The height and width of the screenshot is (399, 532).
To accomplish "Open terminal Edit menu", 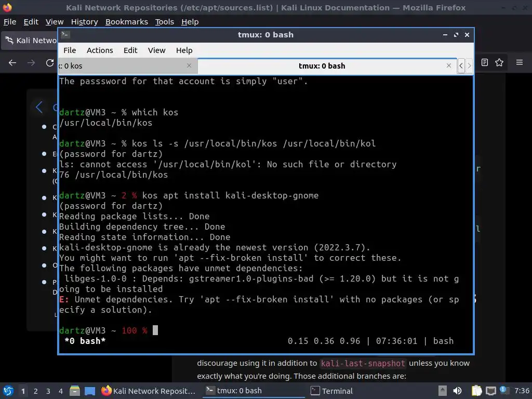I will click(130, 50).
